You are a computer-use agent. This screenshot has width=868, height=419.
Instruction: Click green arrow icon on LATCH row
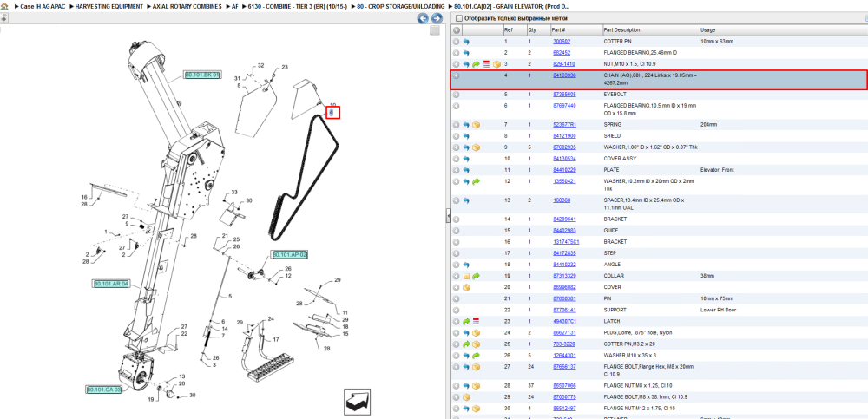click(x=466, y=321)
